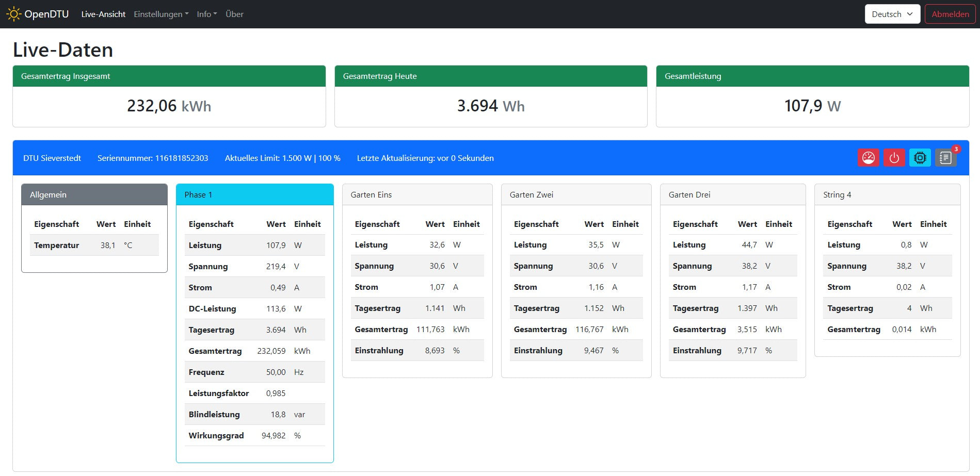Click Garten Eins Einstrahlung value 8,693

pos(435,351)
